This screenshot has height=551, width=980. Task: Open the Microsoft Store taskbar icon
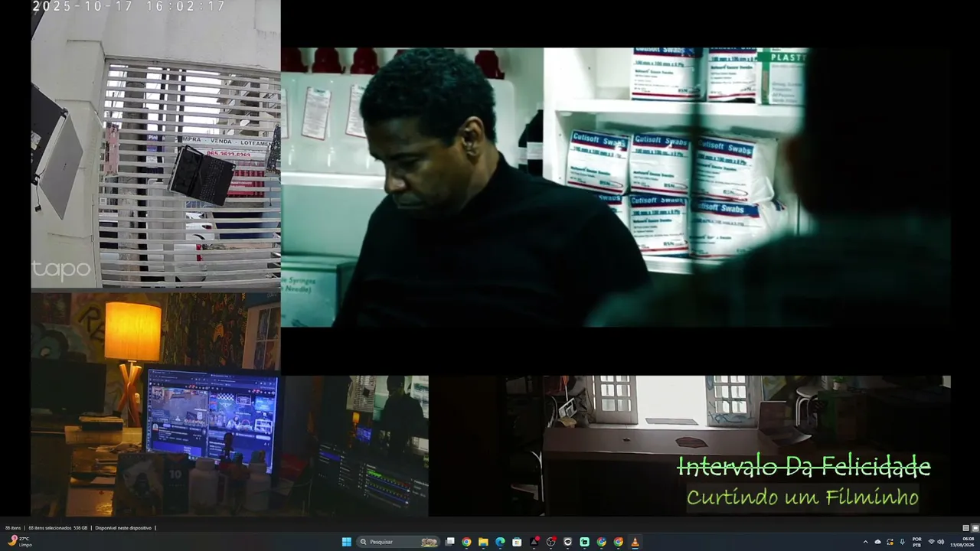pos(517,542)
